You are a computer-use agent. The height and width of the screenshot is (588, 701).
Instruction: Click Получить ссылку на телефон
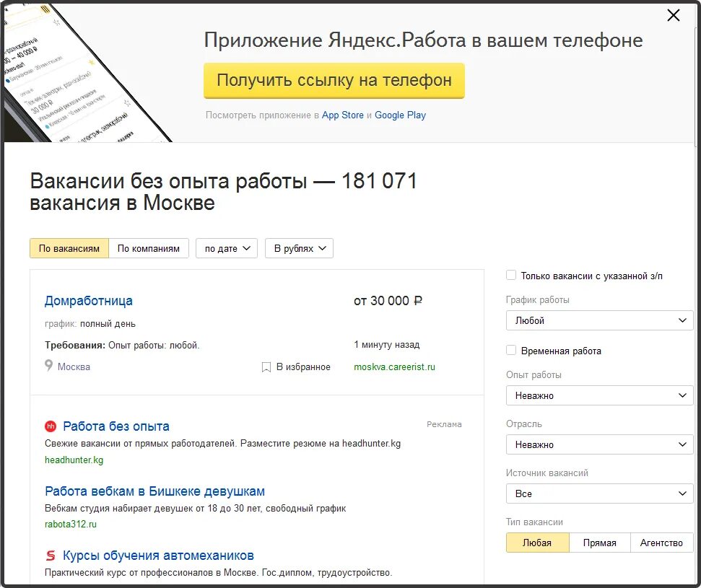coord(334,81)
